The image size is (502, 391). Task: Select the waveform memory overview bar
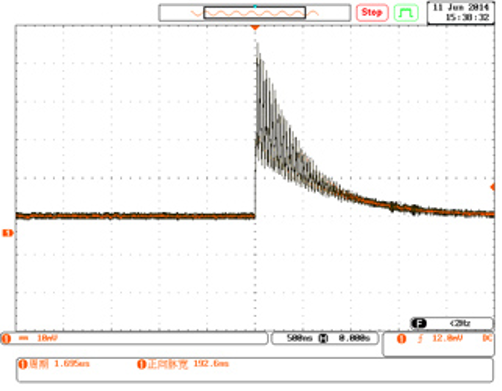pos(255,13)
